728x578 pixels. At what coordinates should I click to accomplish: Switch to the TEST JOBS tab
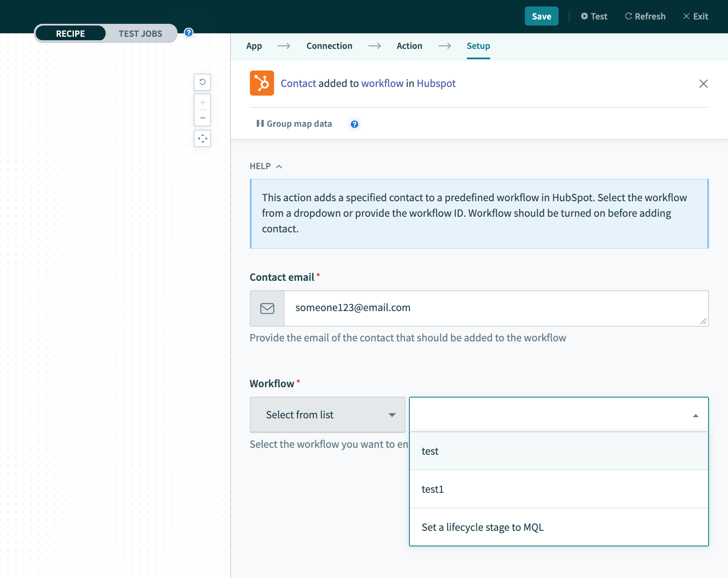pyautogui.click(x=140, y=33)
